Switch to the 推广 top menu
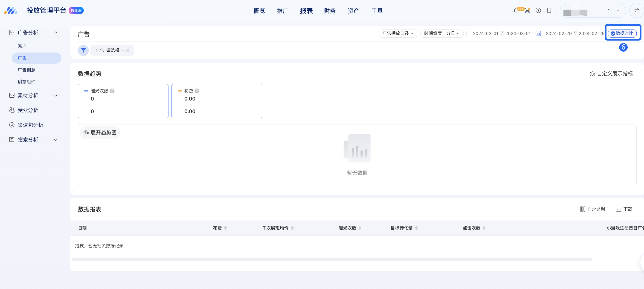The height and width of the screenshot is (289, 644). coord(282,11)
